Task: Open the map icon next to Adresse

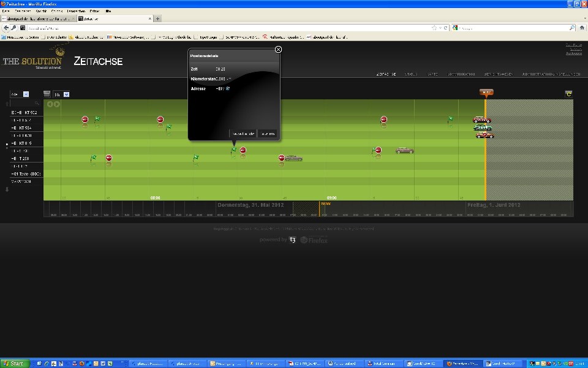Action: coord(228,88)
